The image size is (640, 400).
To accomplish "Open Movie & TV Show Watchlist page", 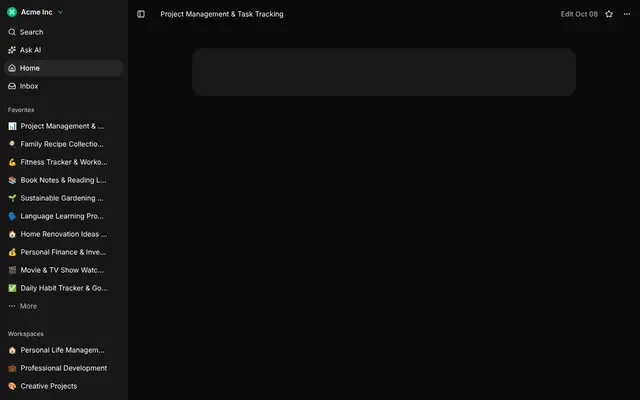I will point(63,270).
